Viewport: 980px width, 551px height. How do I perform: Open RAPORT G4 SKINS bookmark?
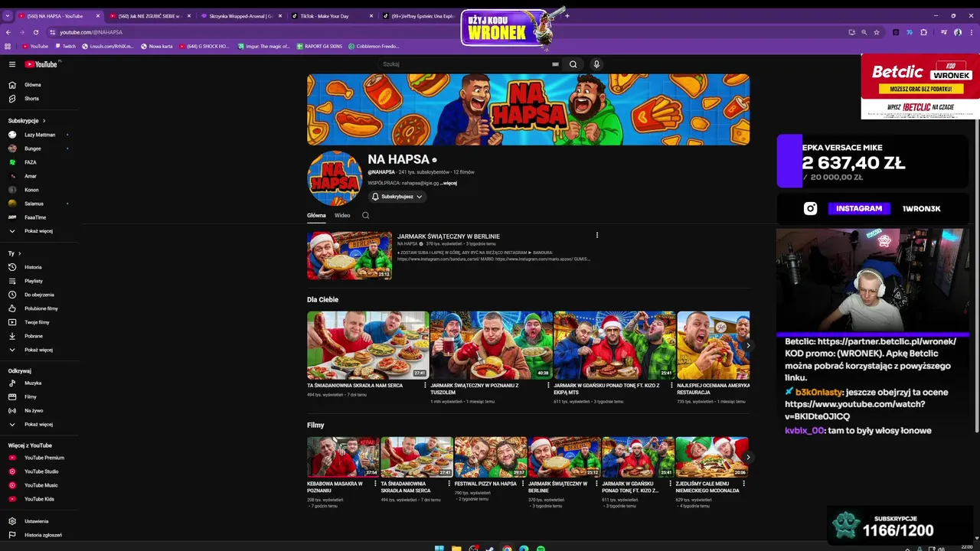tap(318, 46)
